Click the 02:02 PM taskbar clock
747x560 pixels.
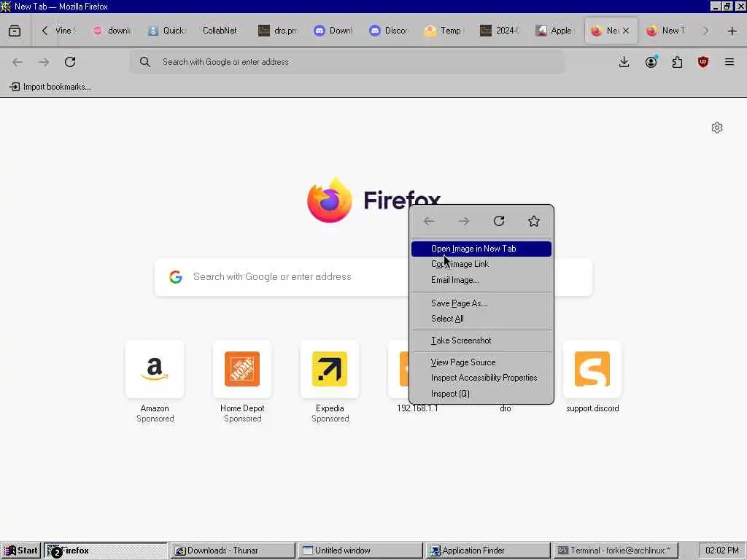(721, 551)
